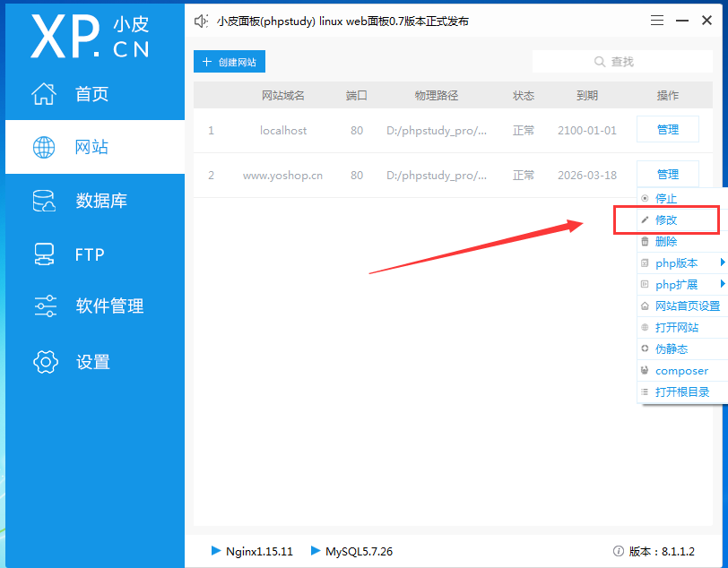Click the localhost physical path cell
Viewport: 728px width, 568px height.
point(437,131)
